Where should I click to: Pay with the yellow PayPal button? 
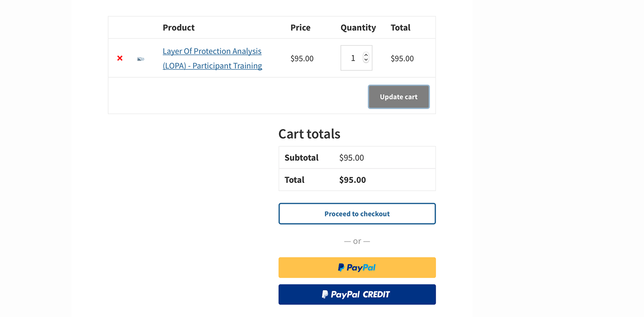[357, 268]
